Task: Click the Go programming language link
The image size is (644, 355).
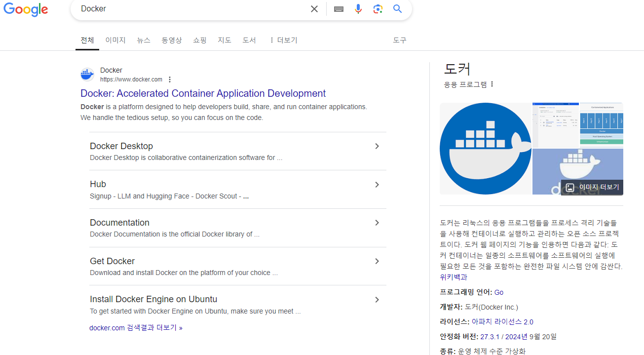Action: point(499,292)
